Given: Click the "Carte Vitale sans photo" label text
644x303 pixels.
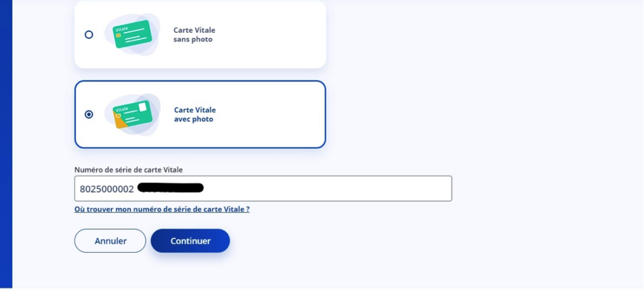Looking at the screenshot, I should 194,35.
